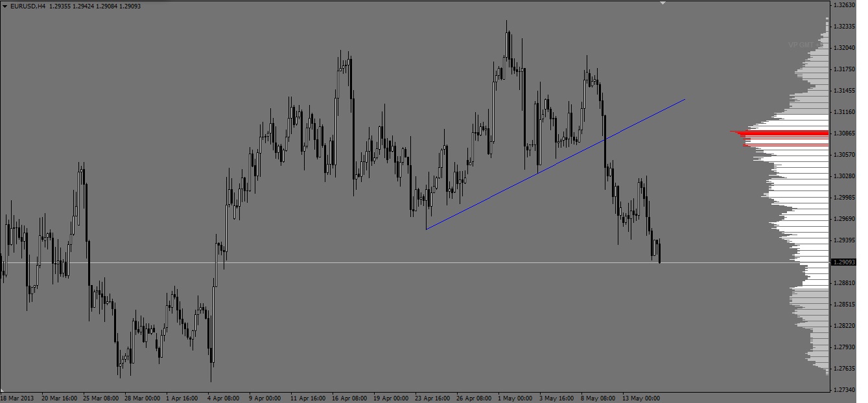Click the dropdown arrow beside EURUSD,H4

(5, 6)
